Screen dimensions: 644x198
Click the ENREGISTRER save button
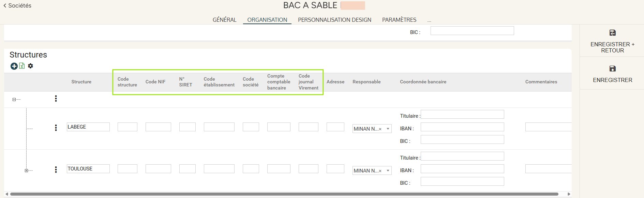(x=612, y=73)
